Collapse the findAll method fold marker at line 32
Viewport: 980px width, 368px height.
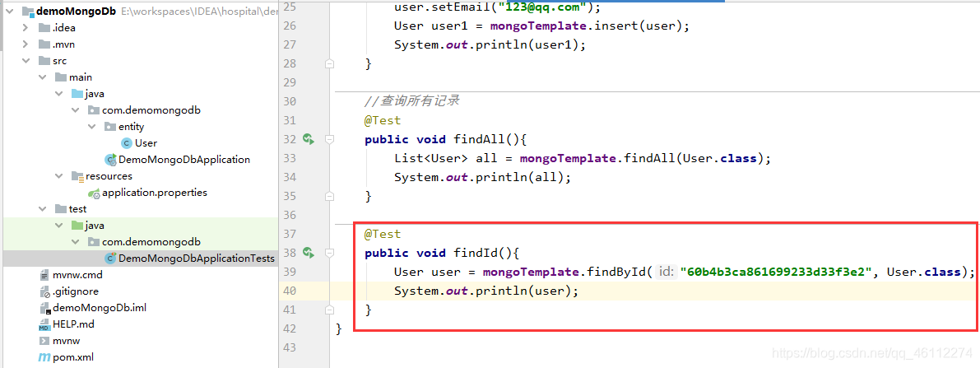(x=330, y=139)
